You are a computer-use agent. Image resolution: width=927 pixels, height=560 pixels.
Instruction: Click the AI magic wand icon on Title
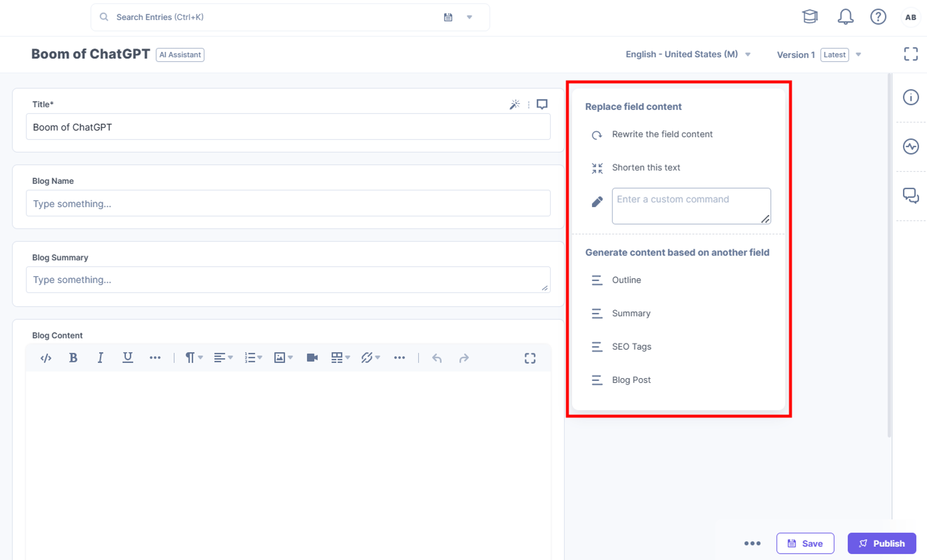(x=515, y=104)
